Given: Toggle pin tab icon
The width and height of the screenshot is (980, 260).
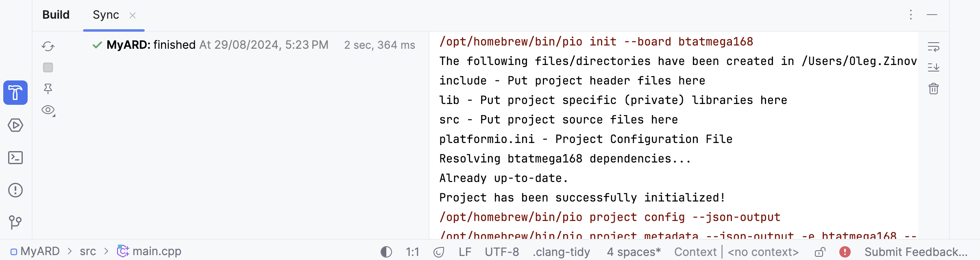Looking at the screenshot, I should tap(48, 89).
